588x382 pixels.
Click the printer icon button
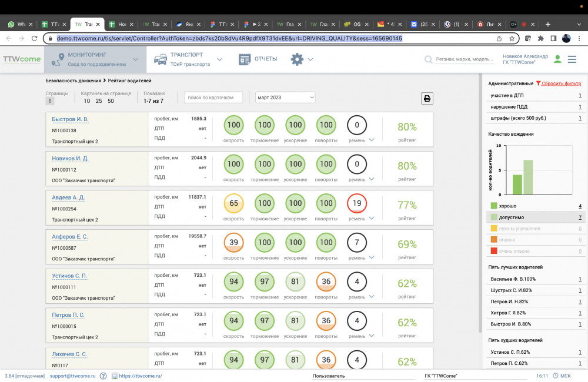coord(427,98)
